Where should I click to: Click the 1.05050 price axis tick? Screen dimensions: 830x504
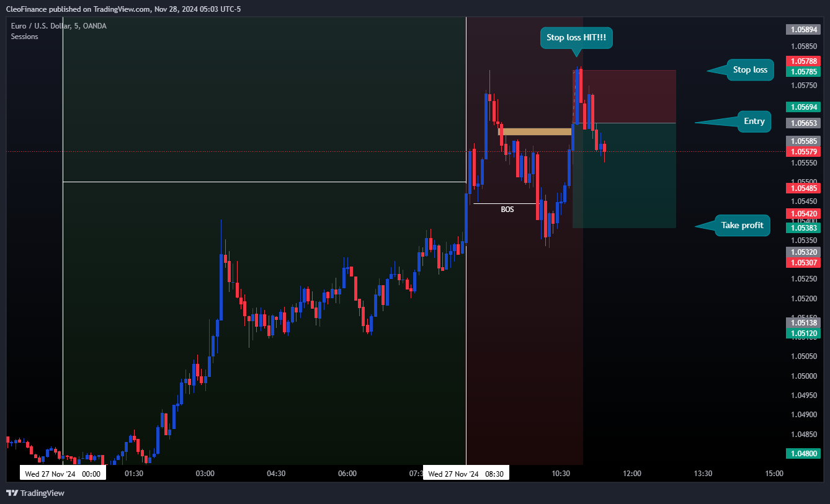(803, 356)
